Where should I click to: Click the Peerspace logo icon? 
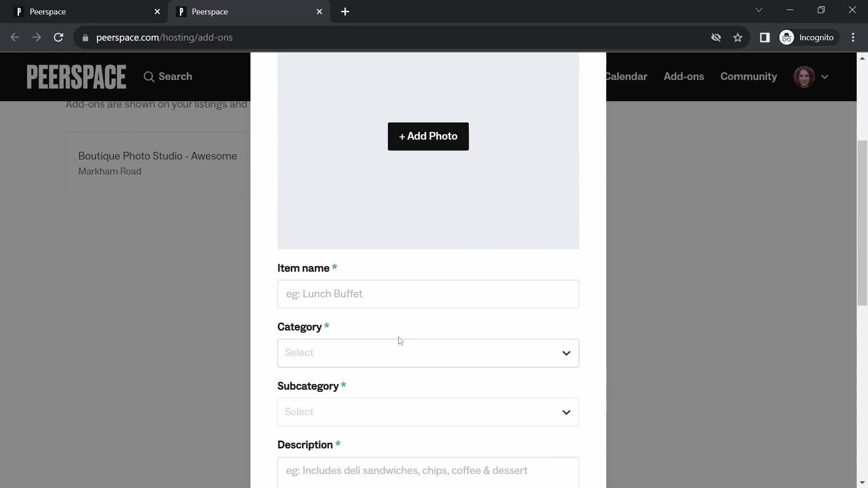[x=75, y=76]
